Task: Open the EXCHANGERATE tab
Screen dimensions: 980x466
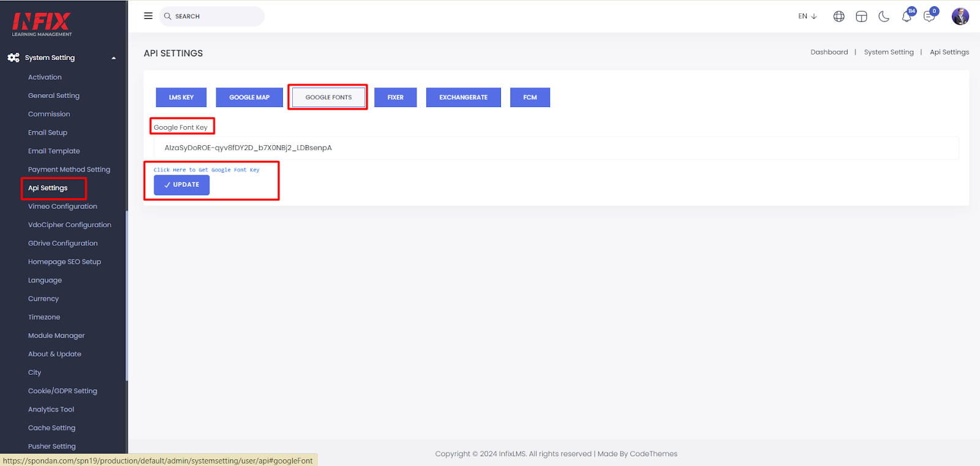Action: 464,97
